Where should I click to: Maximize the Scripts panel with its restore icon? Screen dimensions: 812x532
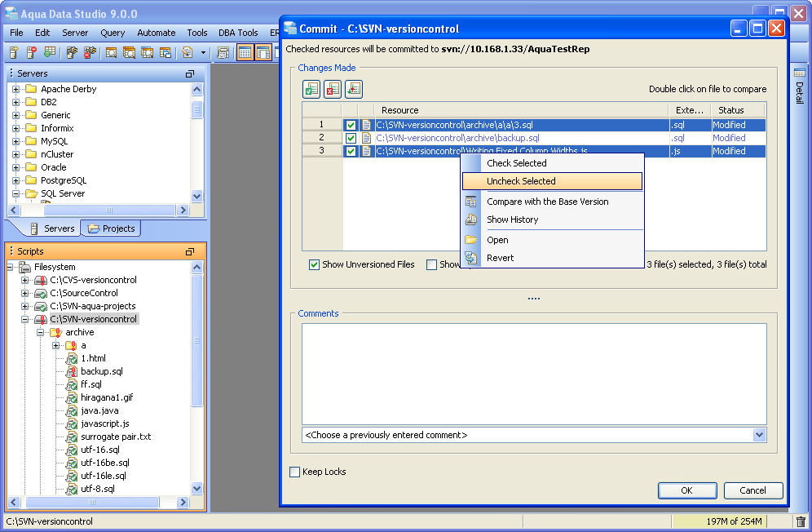pos(190,251)
